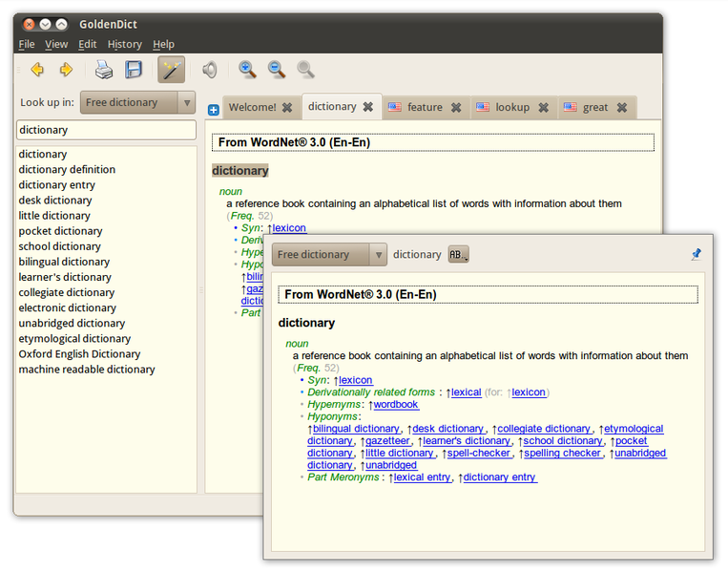Click the Forward navigation arrow
The image size is (728, 572).
(x=66, y=70)
